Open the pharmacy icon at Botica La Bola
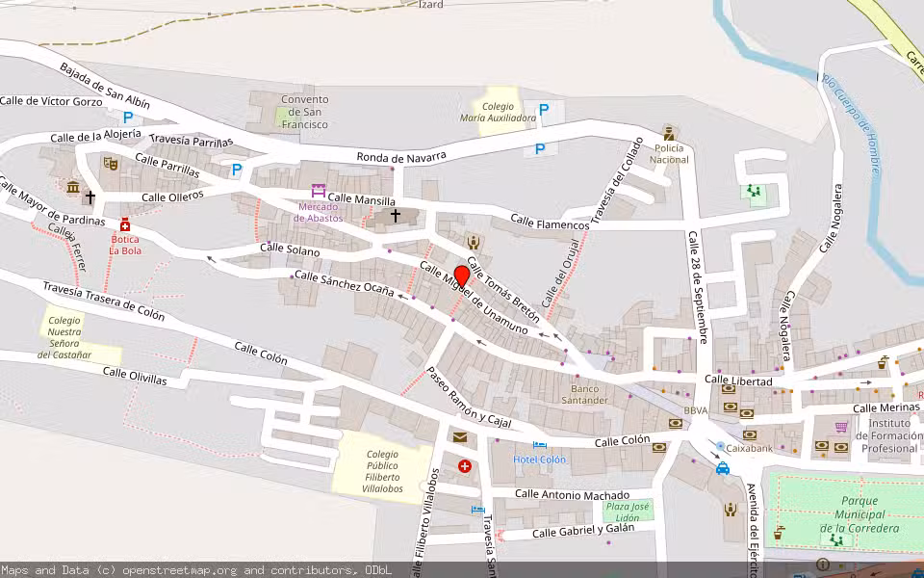924x578 pixels. 125,224
